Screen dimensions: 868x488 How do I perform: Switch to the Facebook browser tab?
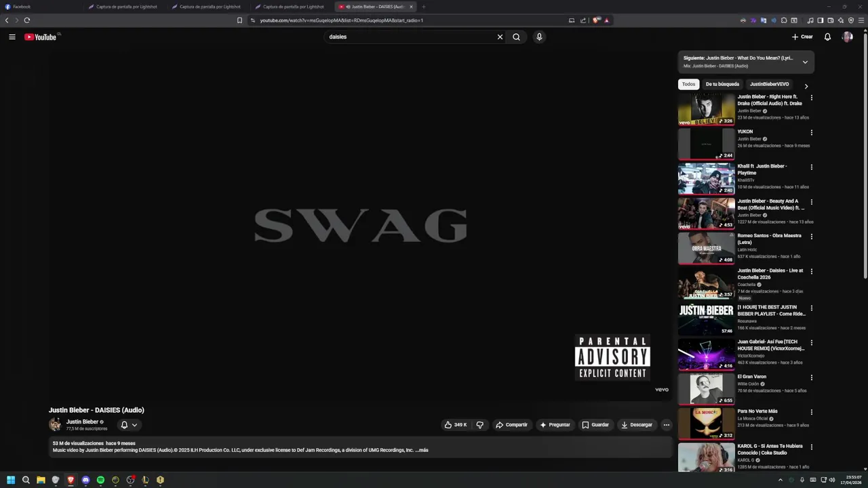point(41,7)
